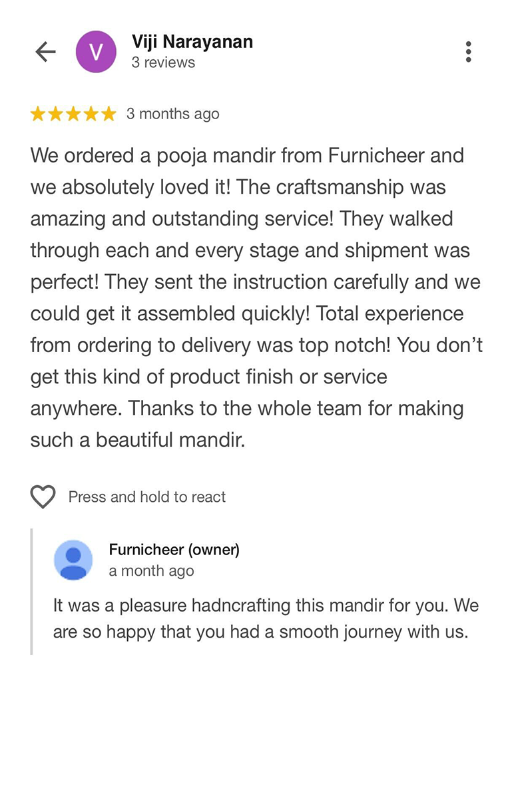Screen dimensions: 514x812
Task: Go back using the back arrow
Action: point(45,52)
